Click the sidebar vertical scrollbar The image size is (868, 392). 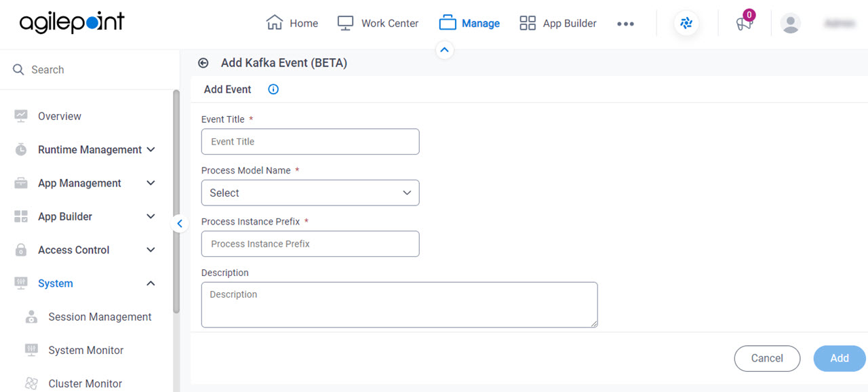(x=176, y=201)
